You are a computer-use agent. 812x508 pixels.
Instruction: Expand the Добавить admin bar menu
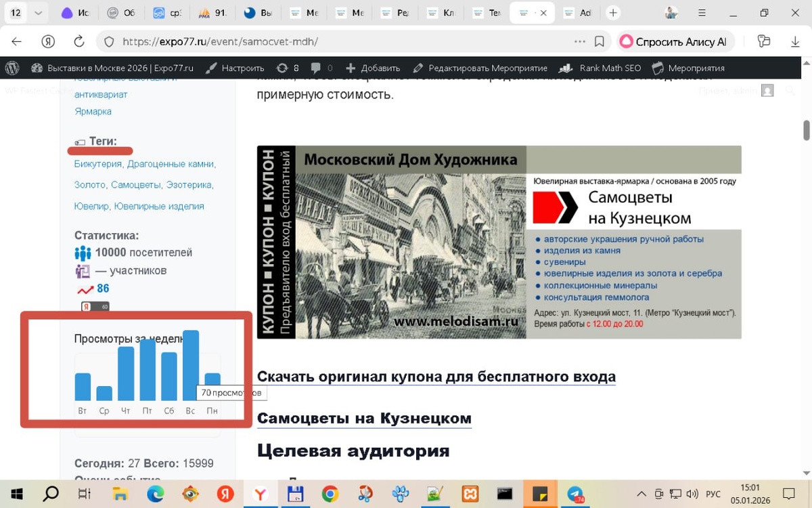click(x=373, y=68)
